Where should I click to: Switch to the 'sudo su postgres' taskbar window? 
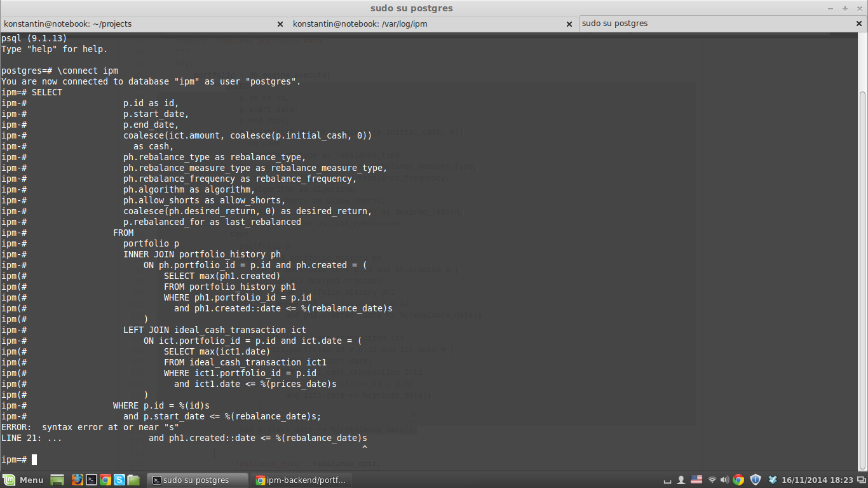[x=197, y=480]
